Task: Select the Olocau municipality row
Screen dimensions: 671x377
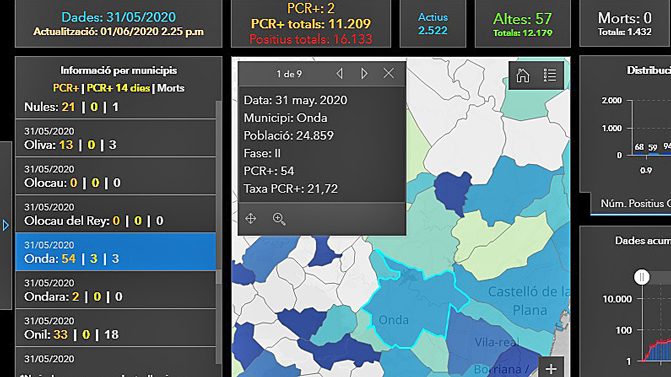Action: click(x=116, y=176)
